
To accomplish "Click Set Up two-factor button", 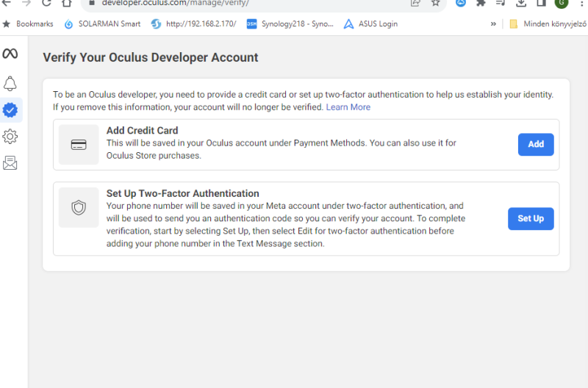I will [531, 218].
